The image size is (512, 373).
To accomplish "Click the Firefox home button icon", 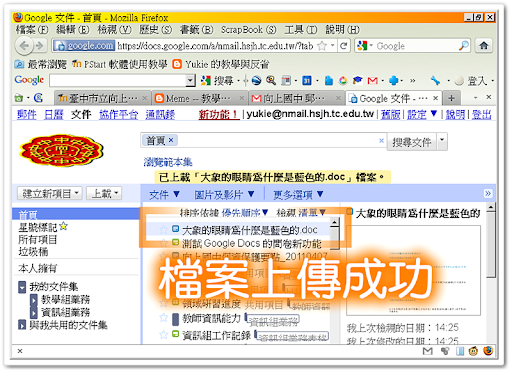I will tap(483, 45).
